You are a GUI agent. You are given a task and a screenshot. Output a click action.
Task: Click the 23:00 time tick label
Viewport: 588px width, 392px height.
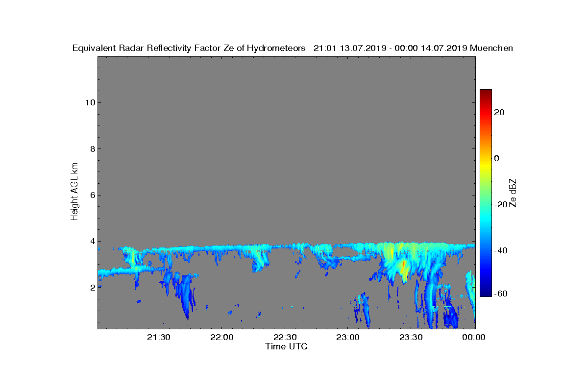348,337
